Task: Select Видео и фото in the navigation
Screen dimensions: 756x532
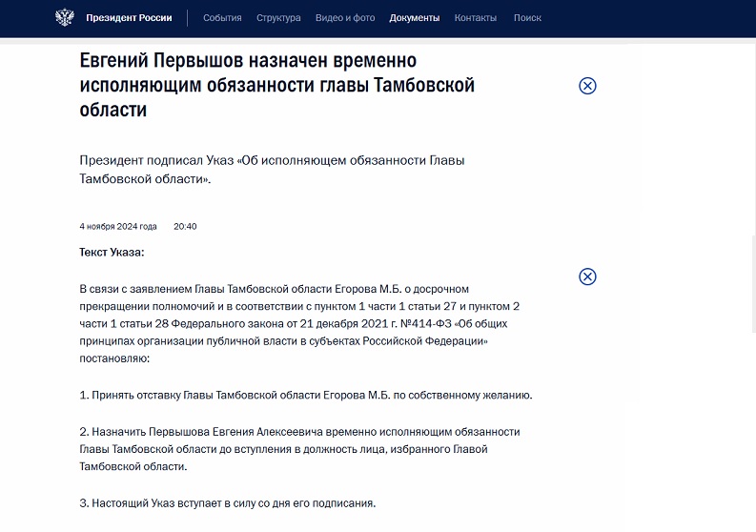Action: coord(345,18)
